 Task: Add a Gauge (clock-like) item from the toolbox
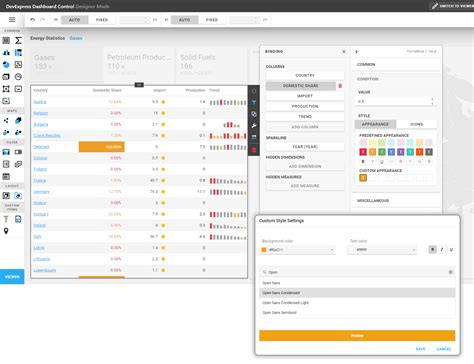pos(18,77)
